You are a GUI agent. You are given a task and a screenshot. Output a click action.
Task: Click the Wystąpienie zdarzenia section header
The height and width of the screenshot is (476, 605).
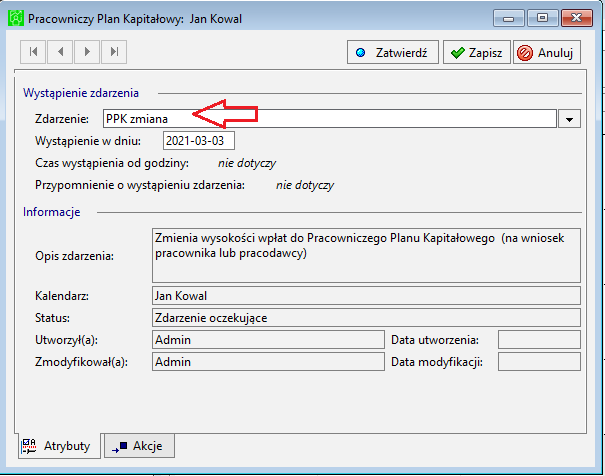[81, 93]
